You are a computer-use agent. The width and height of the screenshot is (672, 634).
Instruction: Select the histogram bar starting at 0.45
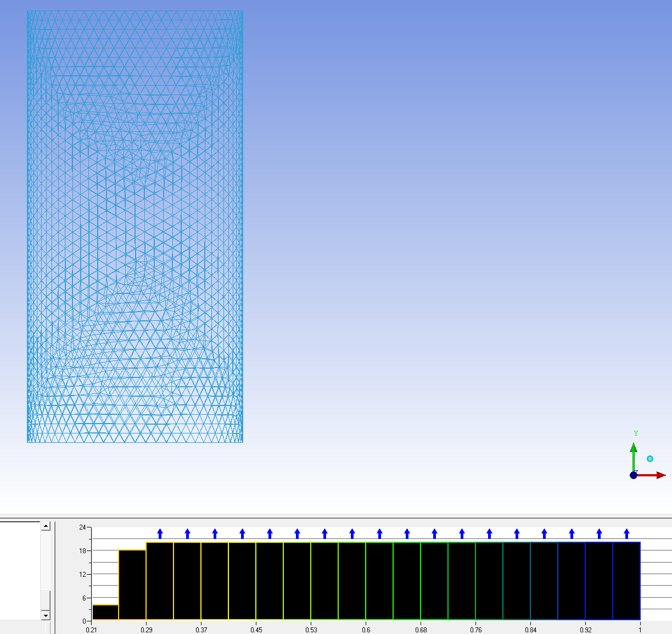click(x=270, y=581)
